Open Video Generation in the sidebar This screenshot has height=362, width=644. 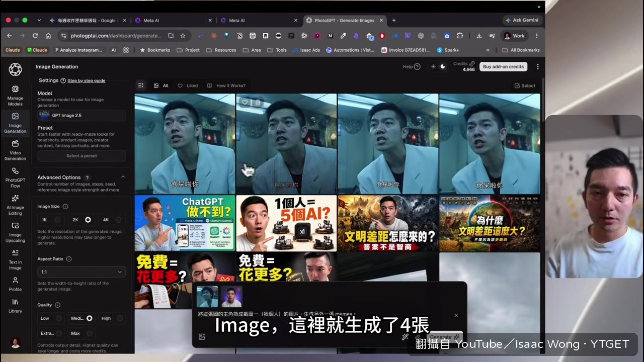coord(15,150)
